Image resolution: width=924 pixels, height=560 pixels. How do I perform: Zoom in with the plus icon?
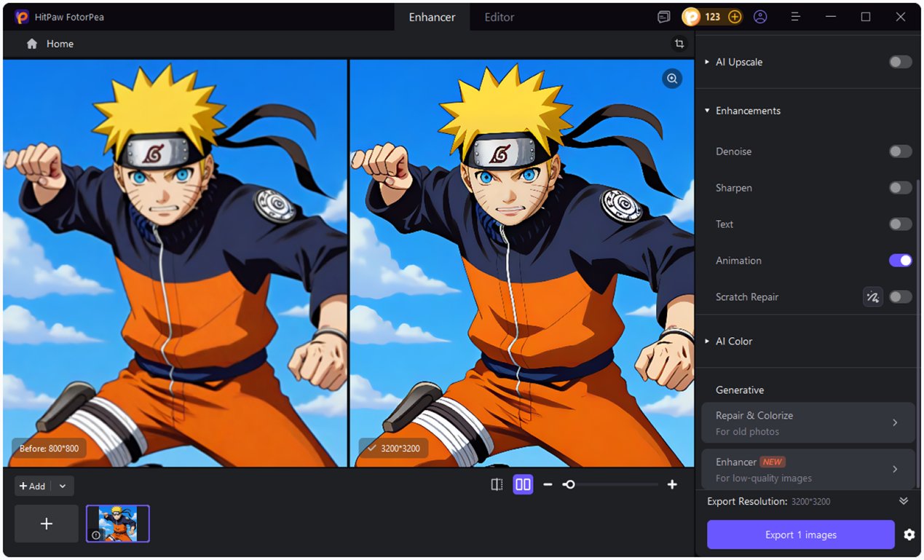(672, 484)
